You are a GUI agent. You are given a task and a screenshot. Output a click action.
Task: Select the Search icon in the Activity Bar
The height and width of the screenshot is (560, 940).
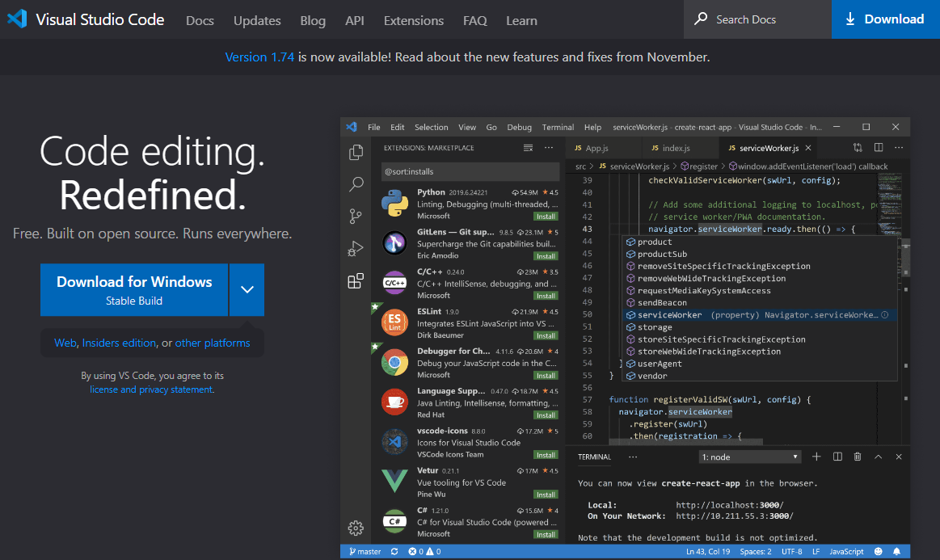click(356, 183)
